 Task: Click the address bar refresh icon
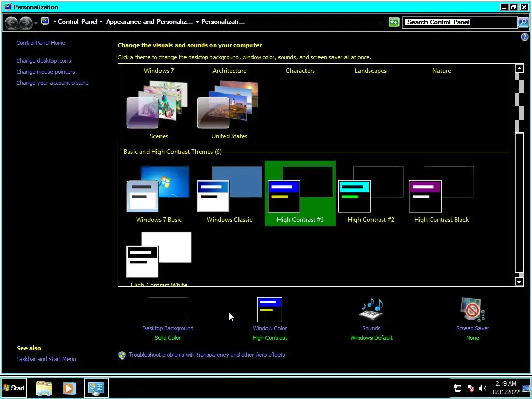pos(394,22)
